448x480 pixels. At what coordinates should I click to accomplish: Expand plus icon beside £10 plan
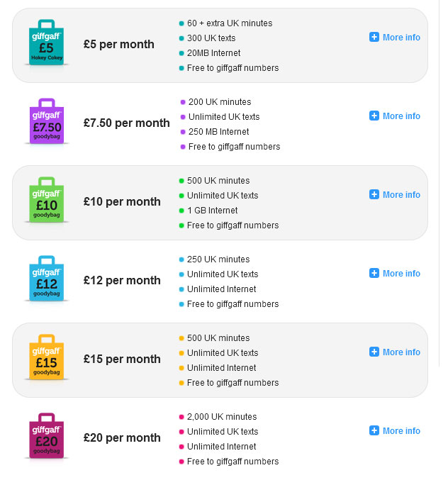point(374,194)
